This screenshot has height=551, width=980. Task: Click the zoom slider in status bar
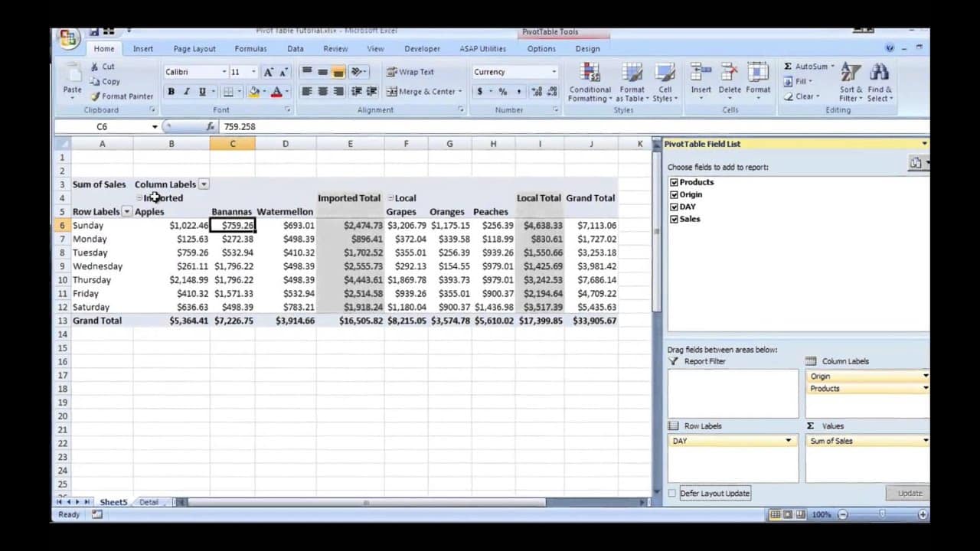tap(883, 515)
